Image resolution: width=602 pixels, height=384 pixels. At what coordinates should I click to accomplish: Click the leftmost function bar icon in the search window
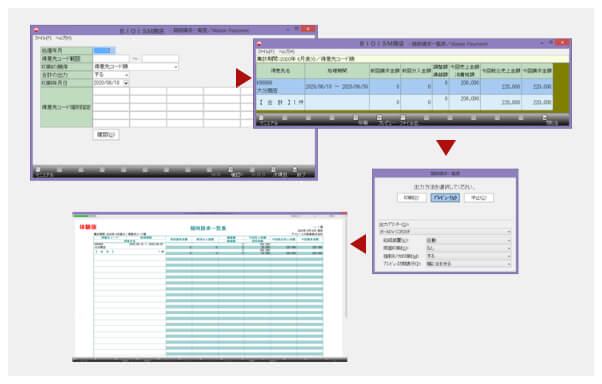(38, 169)
